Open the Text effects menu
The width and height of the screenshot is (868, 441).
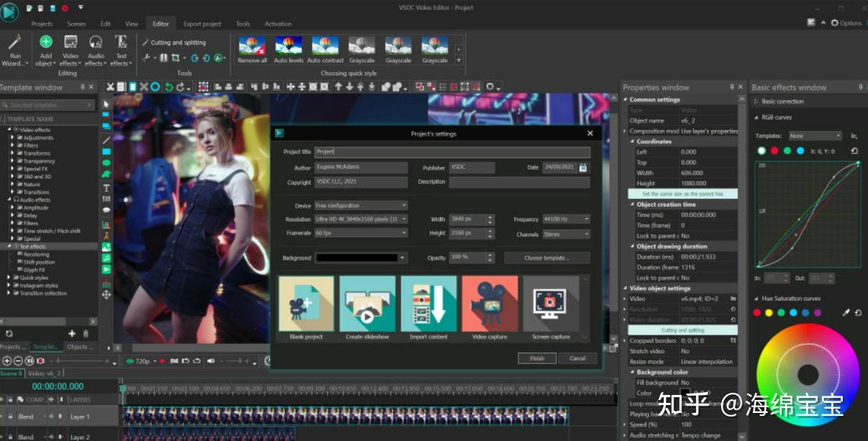click(x=121, y=50)
